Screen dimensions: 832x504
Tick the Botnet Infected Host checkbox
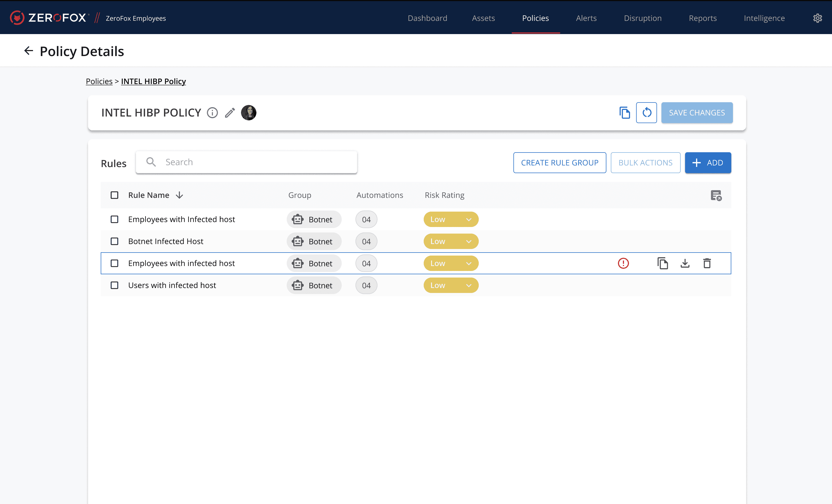[x=114, y=241]
